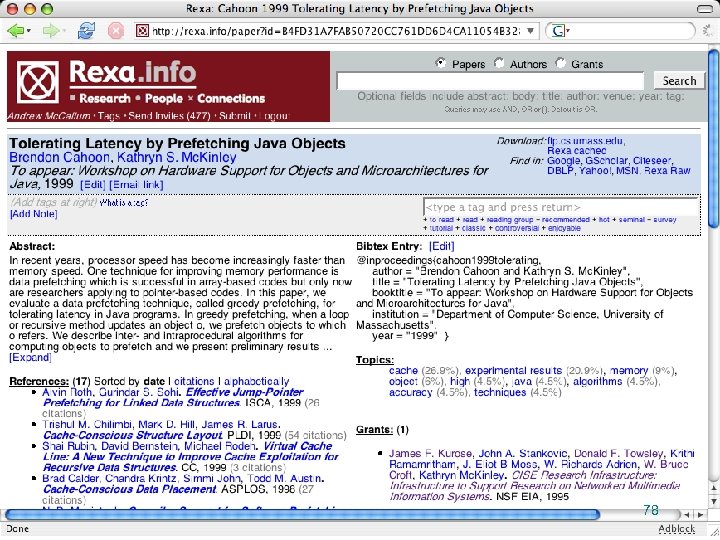This screenshot has height=540, width=720.
Task: Download paper from ftp.cs.umass.edu
Action: 585,141
